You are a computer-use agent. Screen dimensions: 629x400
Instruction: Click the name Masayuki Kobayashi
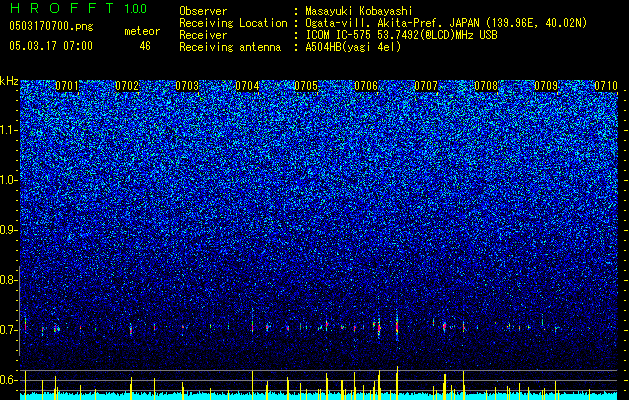358,11
